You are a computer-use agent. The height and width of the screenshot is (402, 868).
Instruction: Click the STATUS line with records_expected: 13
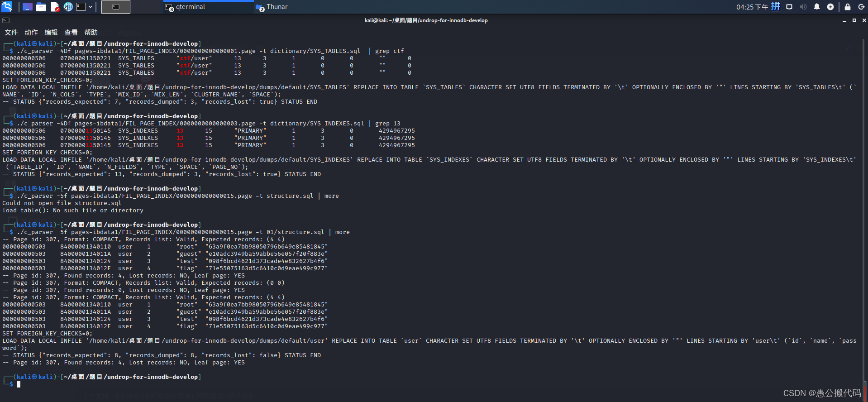pyautogui.click(x=162, y=174)
